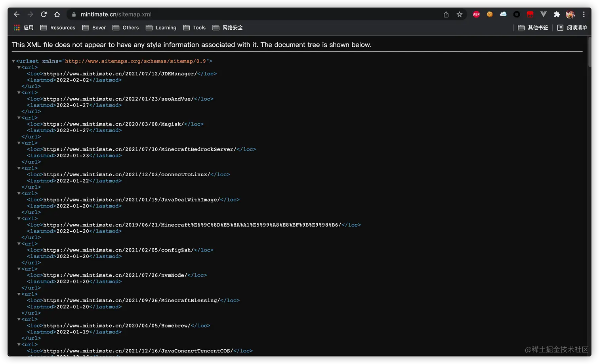Collapse the url node for JDKManager
This screenshot has width=599, height=364.
tap(19, 67)
